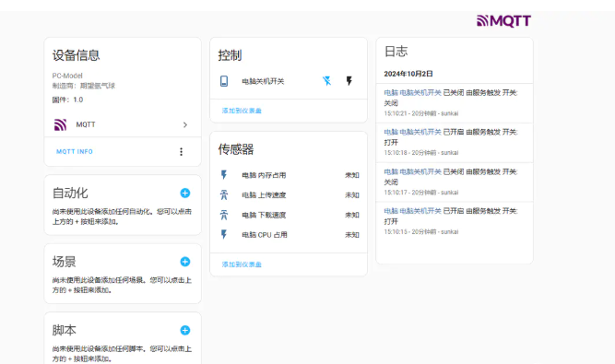The width and height of the screenshot is (615, 364).
Task: Click the PC-Model device model text
Action: tap(67, 76)
